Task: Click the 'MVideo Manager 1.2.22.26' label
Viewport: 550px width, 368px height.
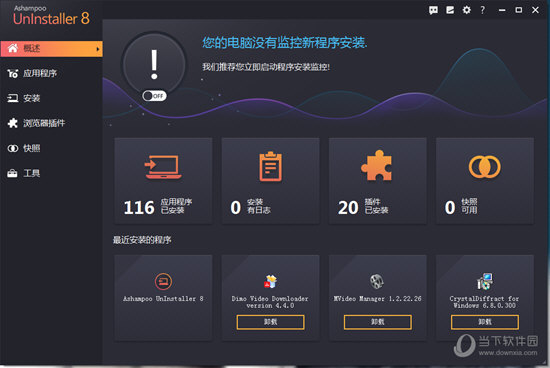Action: click(377, 299)
